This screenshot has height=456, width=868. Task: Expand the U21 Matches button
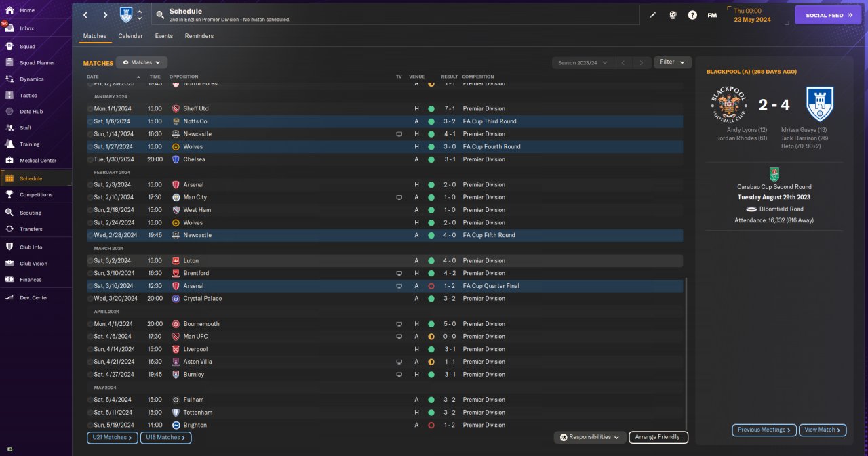113,438
